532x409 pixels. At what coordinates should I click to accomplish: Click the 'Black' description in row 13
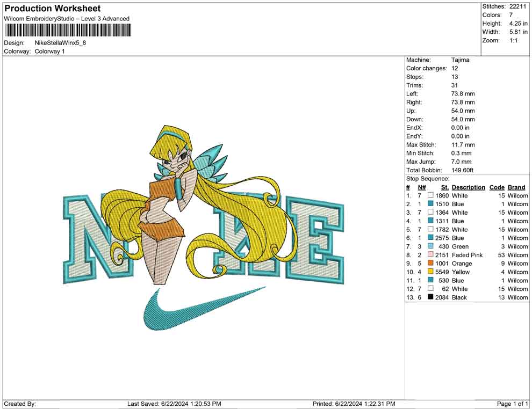(x=459, y=297)
